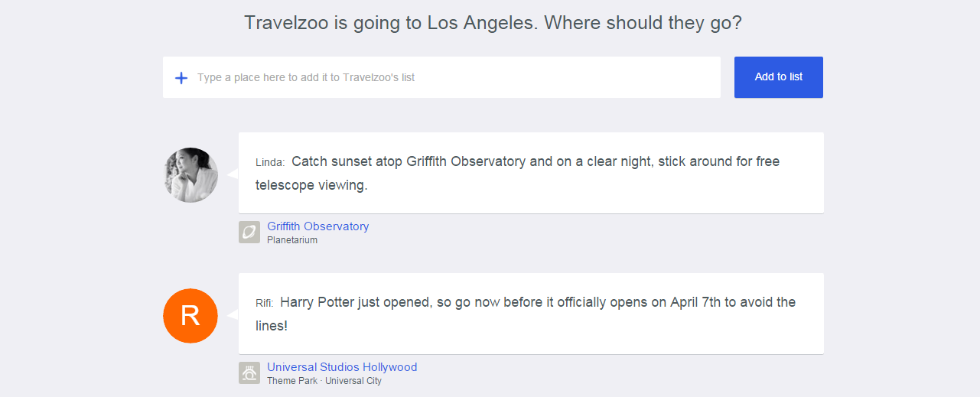Open the Universal Studios Hollywood link
Image resolution: width=980 pixels, height=397 pixels.
coord(342,367)
